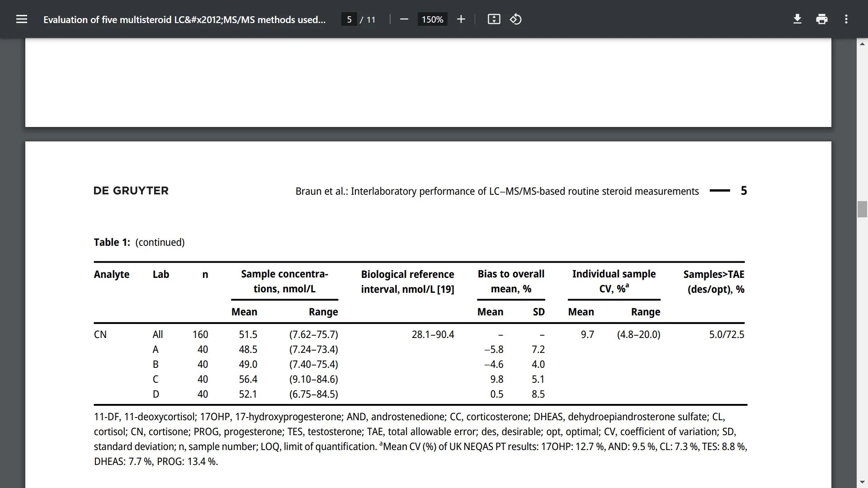The height and width of the screenshot is (488, 868).
Task: Click the bias value '9.8'
Action: coord(497,379)
